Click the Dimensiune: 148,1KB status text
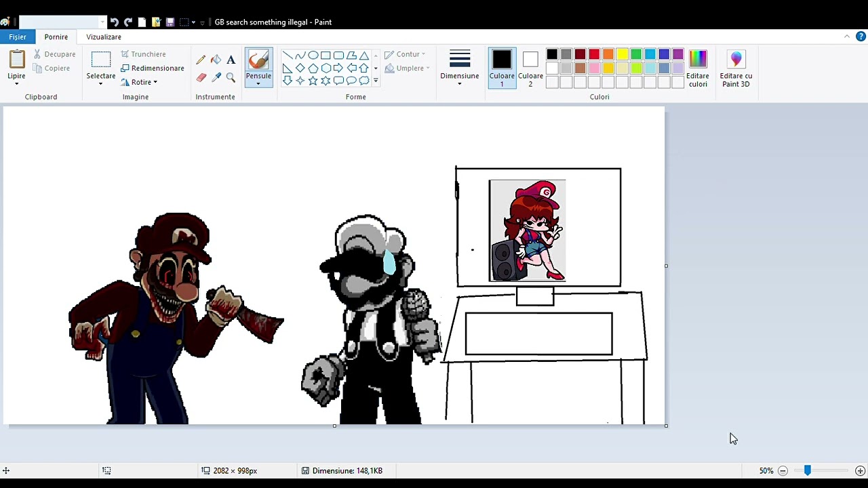This screenshot has width=868, height=488. point(347,470)
